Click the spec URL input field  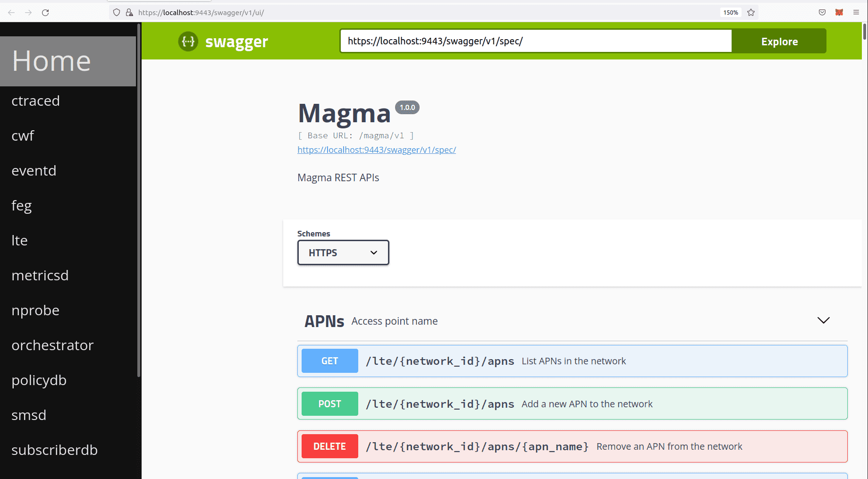pos(536,41)
